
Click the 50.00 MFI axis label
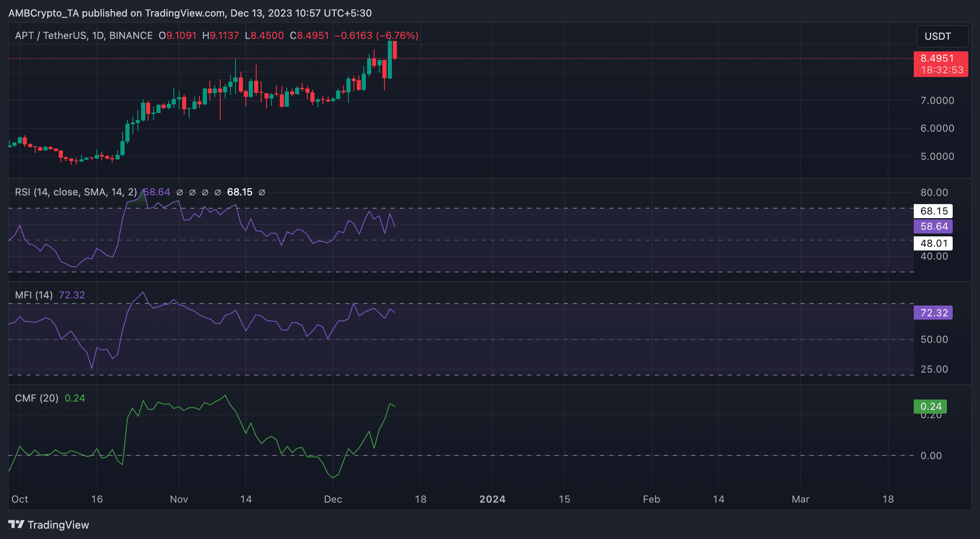pyautogui.click(x=934, y=339)
